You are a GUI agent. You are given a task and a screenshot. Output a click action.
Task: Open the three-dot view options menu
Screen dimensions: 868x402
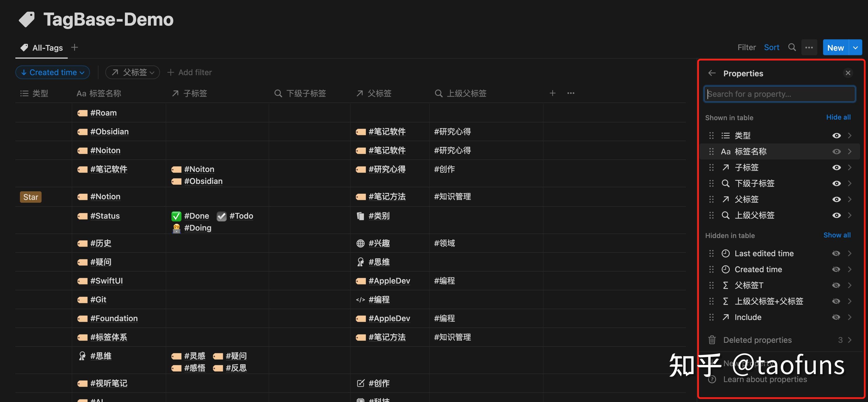[809, 48]
